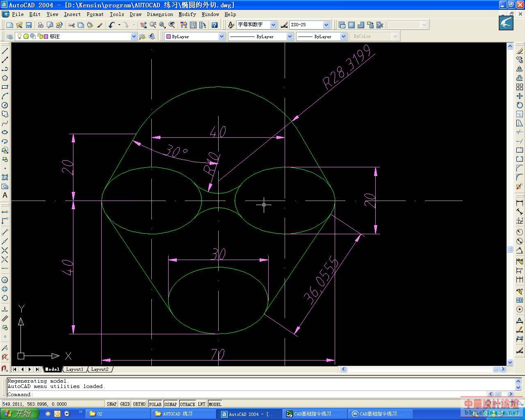This screenshot has width=525, height=420.
Task: Open the undo history dropdown arrow
Action: coord(119,25)
